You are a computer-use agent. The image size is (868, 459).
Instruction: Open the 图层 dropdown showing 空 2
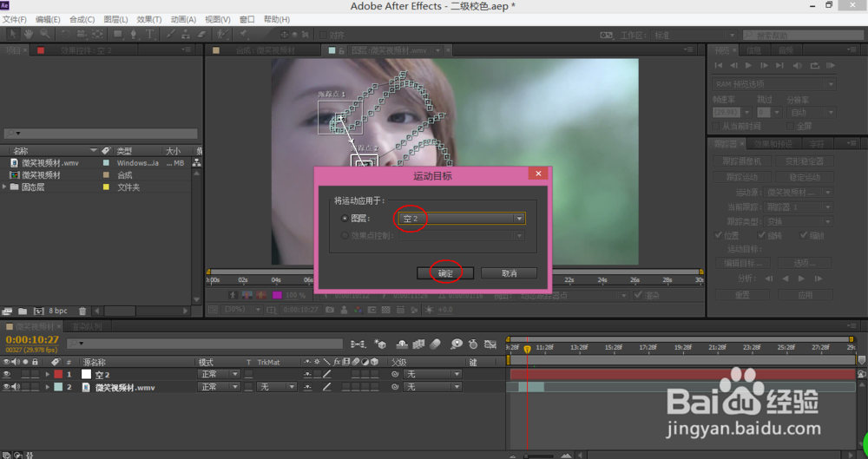pyautogui.click(x=462, y=219)
